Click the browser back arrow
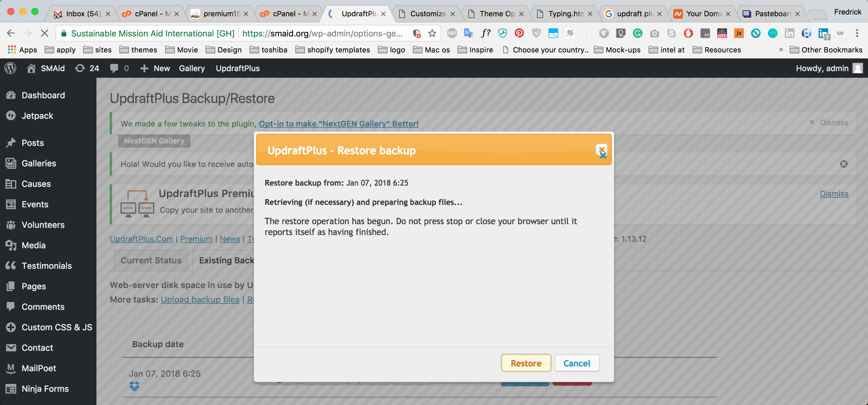This screenshot has width=868, height=405. 11,33
